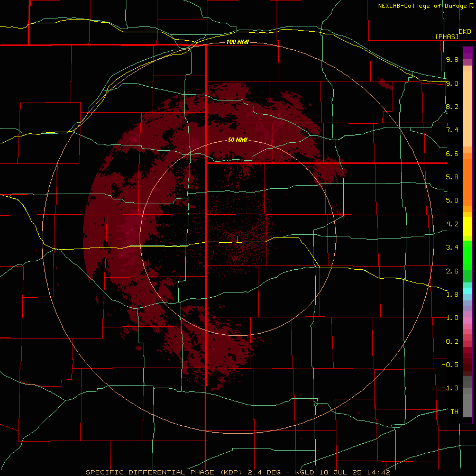476x476 pixels.
Task: Click the 0.2 value on the color scale
Action: pos(452,342)
